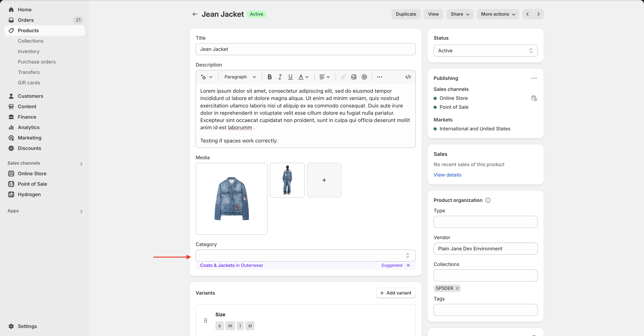Open the View details link
Image resolution: width=644 pixels, height=336 pixels.
[x=447, y=175]
